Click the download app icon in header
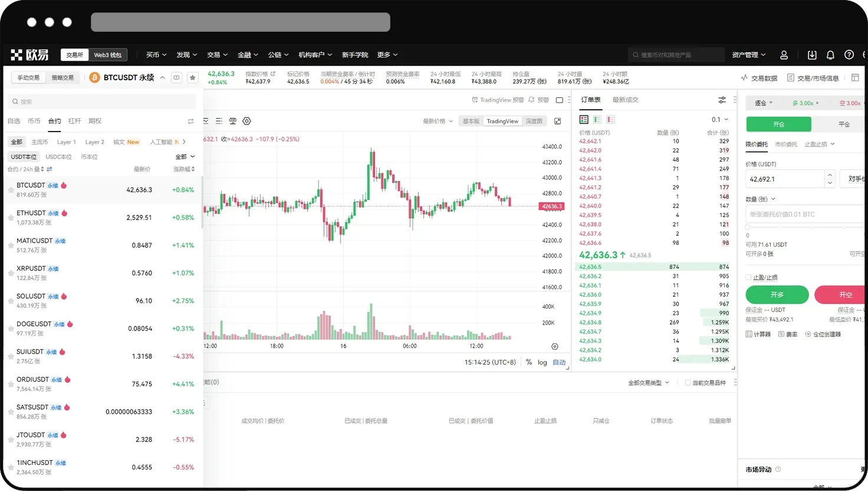The width and height of the screenshot is (868, 491). pos(812,55)
